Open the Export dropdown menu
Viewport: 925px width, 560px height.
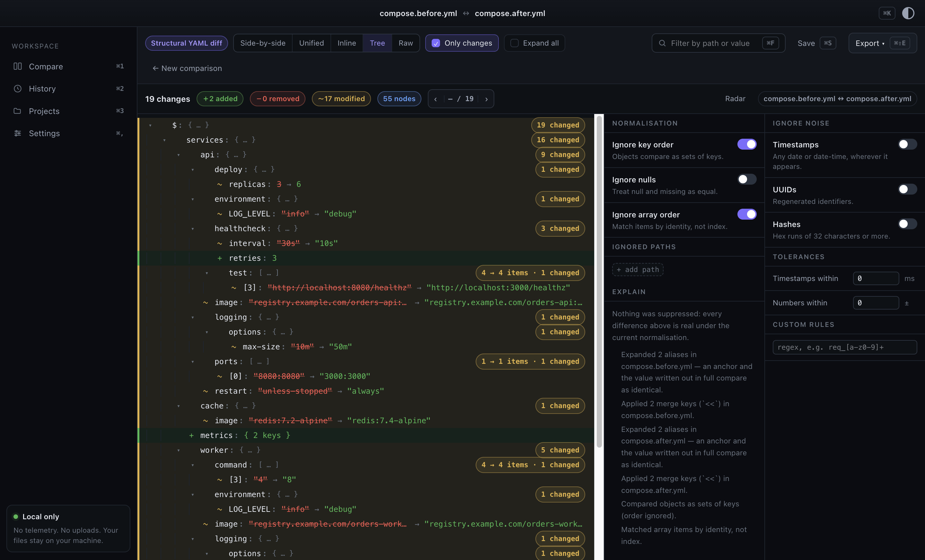click(x=882, y=43)
